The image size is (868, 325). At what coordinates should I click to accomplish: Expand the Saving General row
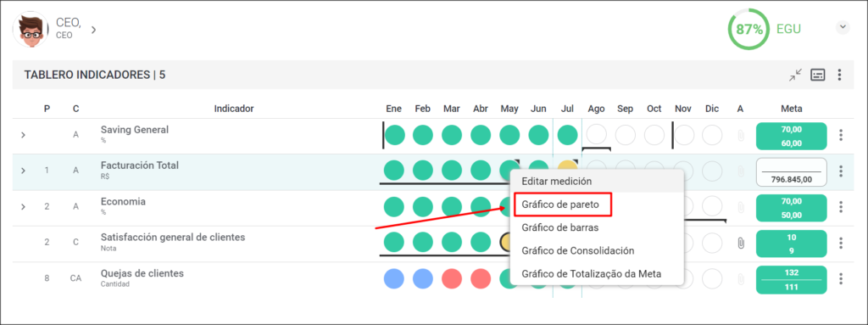click(x=23, y=135)
